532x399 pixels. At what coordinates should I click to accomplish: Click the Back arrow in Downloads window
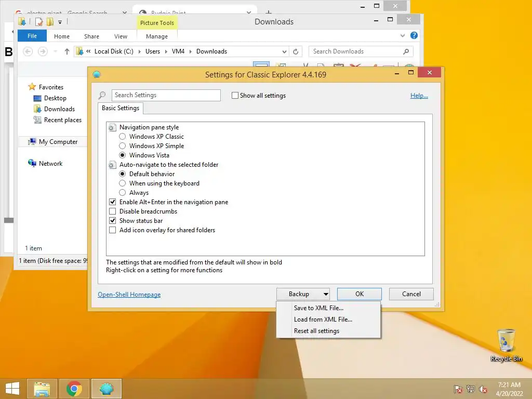(x=28, y=51)
